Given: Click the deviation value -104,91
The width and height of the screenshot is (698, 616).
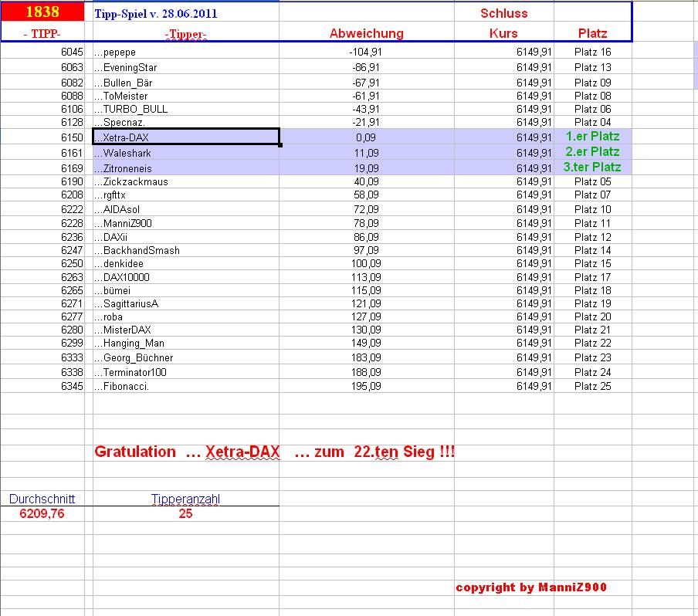Looking at the screenshot, I should pyautogui.click(x=365, y=52).
